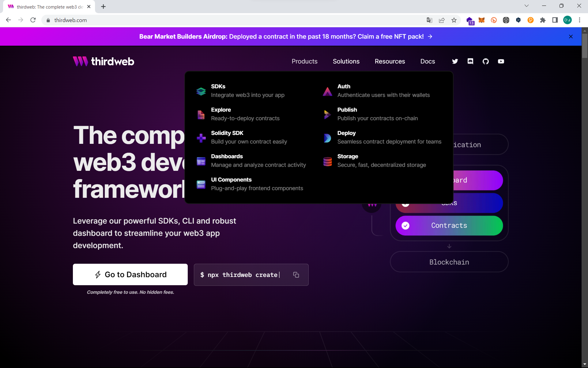588x368 pixels.
Task: Select SDKs from the Products menu
Action: 218,86
